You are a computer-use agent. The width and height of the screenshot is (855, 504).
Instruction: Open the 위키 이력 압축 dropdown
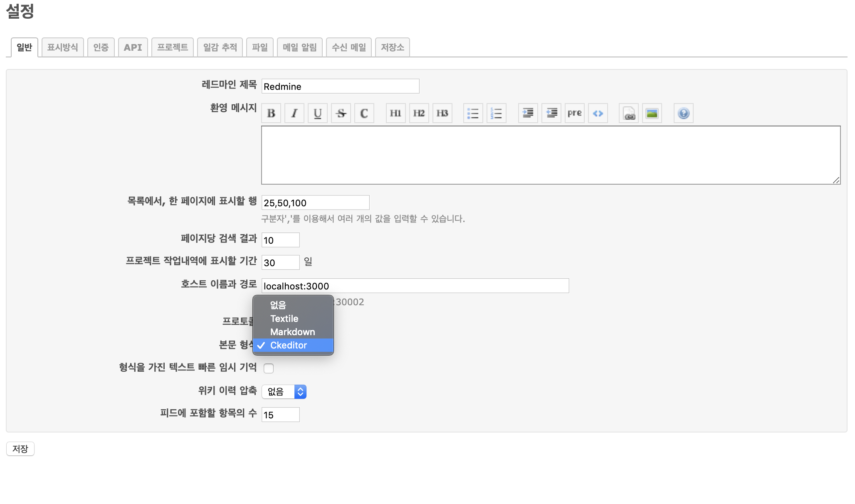pyautogui.click(x=284, y=392)
